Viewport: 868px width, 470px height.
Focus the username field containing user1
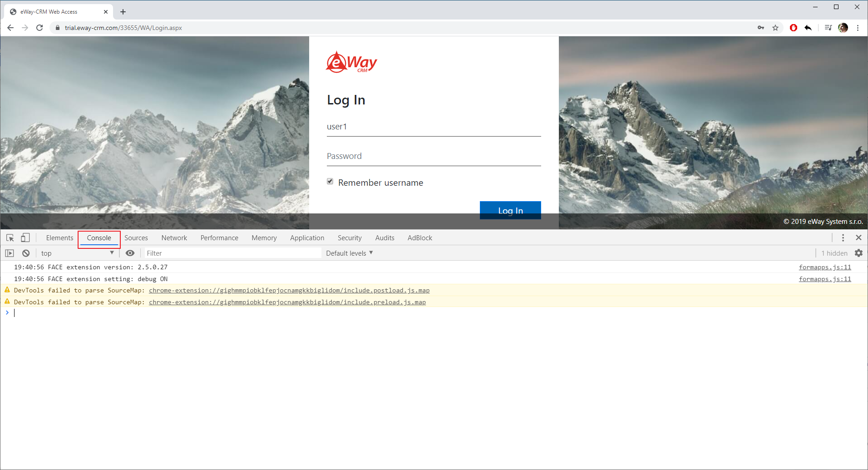point(434,127)
